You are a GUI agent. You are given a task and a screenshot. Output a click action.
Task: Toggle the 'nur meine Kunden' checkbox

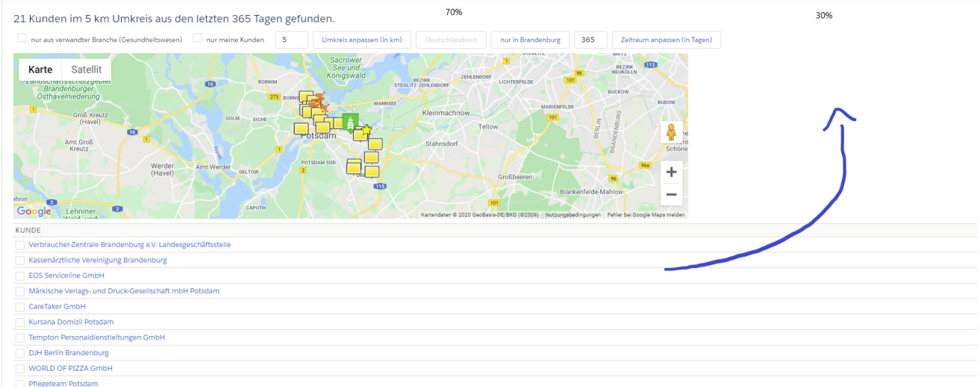point(198,39)
